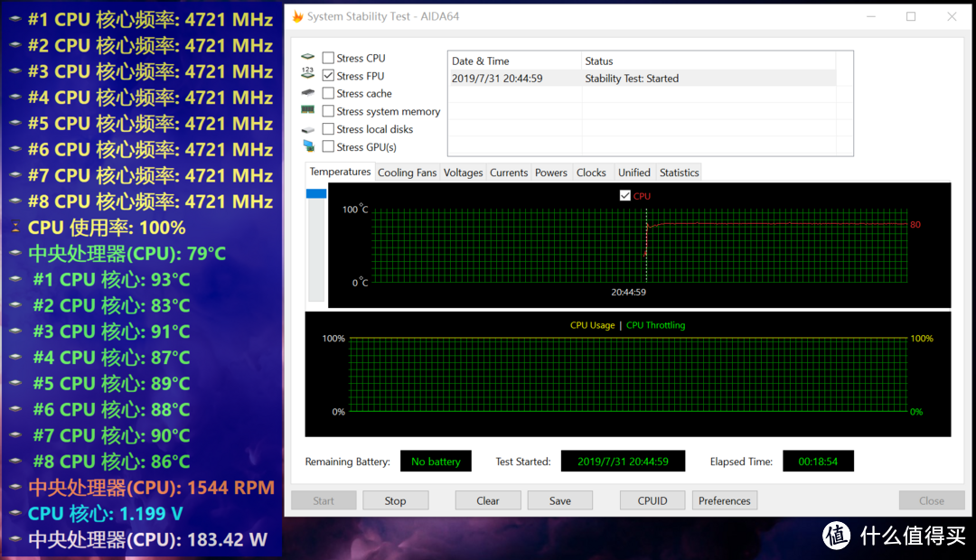This screenshot has height=560, width=976.
Task: Click the Status column header
Action: 709,61
